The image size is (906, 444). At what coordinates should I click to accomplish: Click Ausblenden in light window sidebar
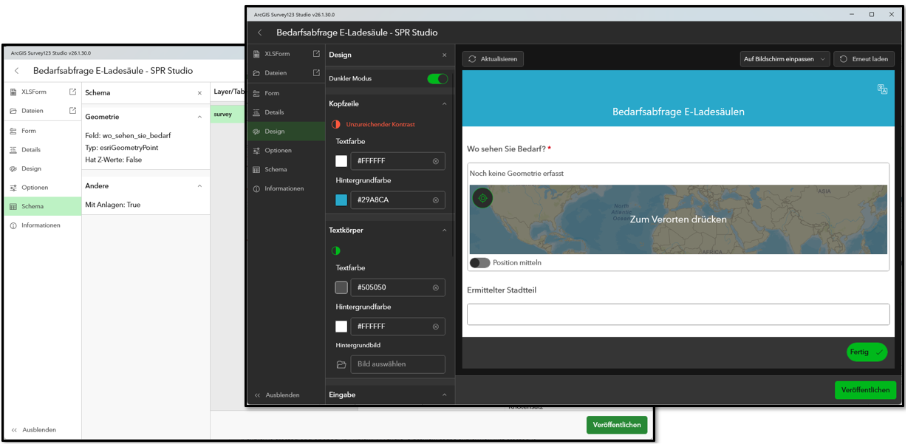click(34, 430)
